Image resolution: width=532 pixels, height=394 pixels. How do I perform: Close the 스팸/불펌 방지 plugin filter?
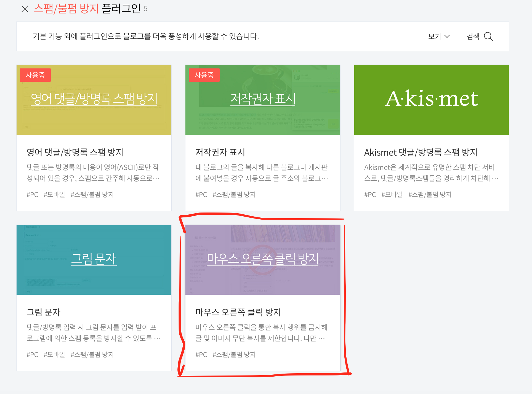(25, 9)
